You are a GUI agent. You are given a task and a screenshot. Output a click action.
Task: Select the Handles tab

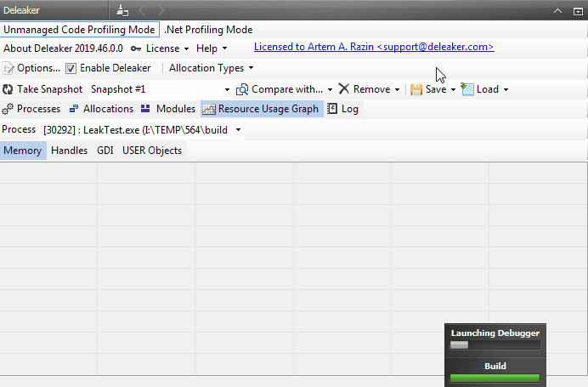[x=69, y=151]
